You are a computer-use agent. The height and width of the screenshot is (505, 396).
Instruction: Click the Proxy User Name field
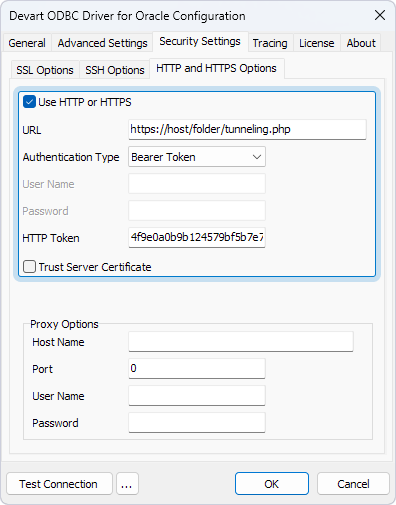pos(197,395)
